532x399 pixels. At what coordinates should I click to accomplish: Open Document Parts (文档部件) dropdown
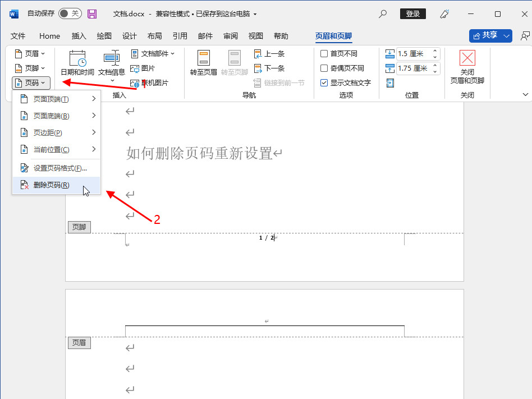point(153,54)
